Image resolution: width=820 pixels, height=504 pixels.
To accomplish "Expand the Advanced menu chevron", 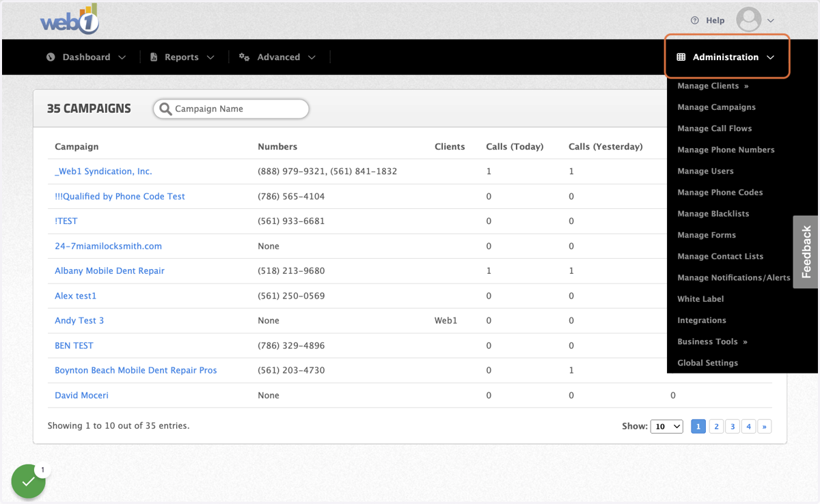I will tap(312, 57).
